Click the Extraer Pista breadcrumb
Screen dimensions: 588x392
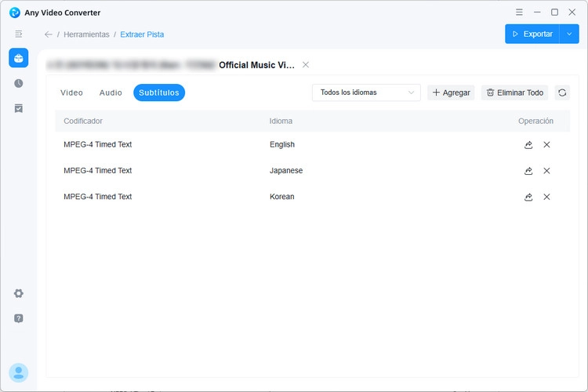[142, 34]
